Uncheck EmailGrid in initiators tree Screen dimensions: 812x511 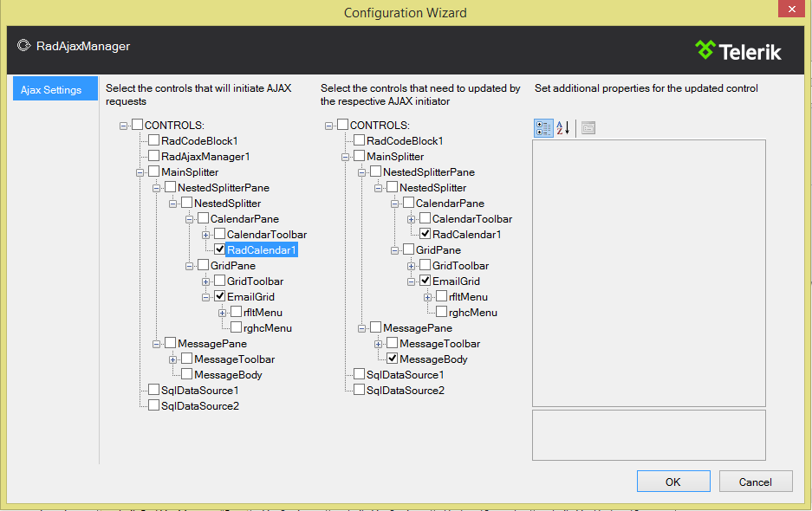[219, 296]
